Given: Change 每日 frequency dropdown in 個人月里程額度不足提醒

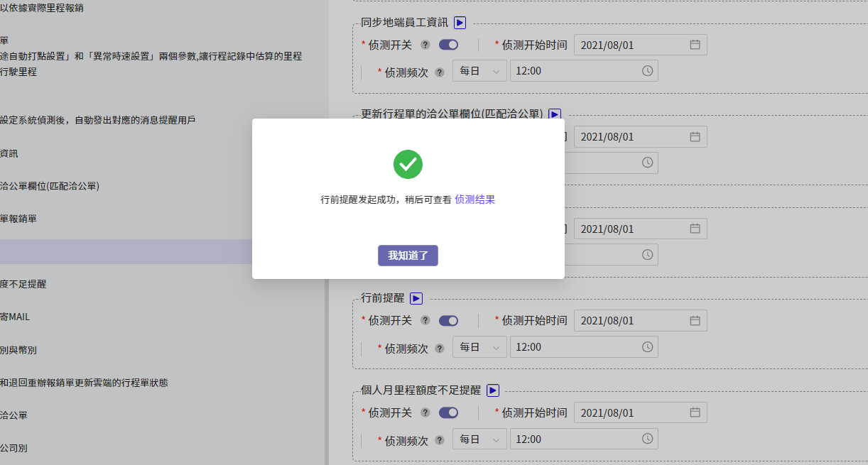Looking at the screenshot, I should (x=479, y=439).
